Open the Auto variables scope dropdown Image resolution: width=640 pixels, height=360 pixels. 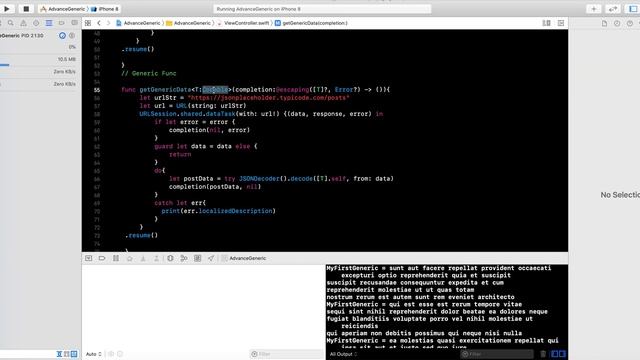(x=93, y=354)
